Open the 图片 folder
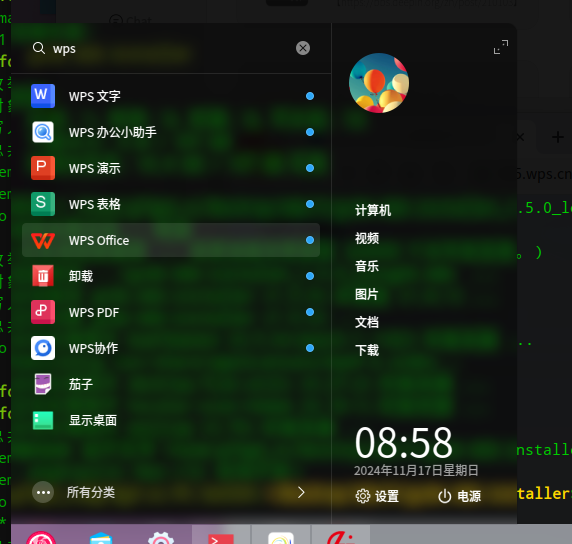 (x=367, y=294)
